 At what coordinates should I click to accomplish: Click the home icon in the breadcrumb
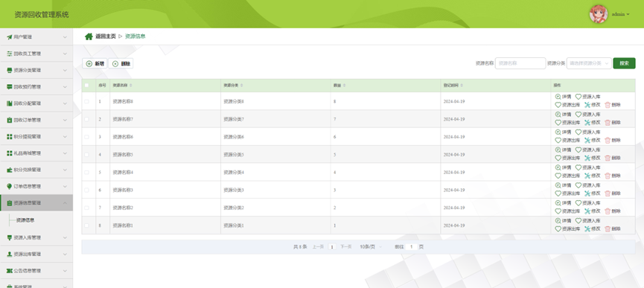[x=89, y=36]
